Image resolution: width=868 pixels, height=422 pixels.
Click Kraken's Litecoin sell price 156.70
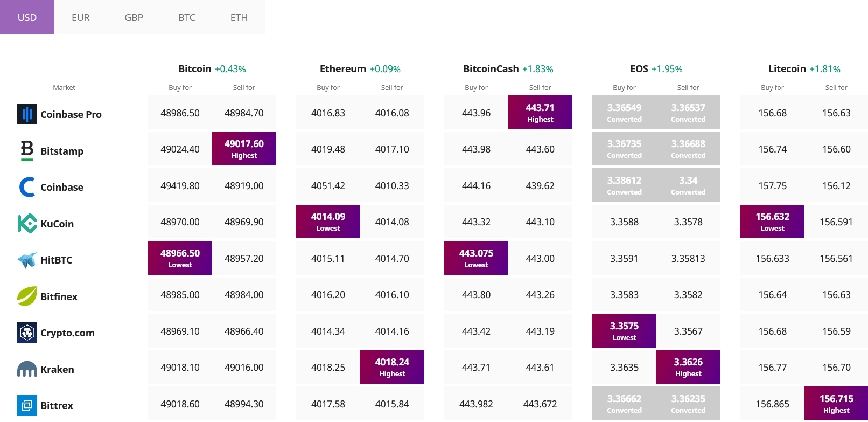click(x=836, y=367)
